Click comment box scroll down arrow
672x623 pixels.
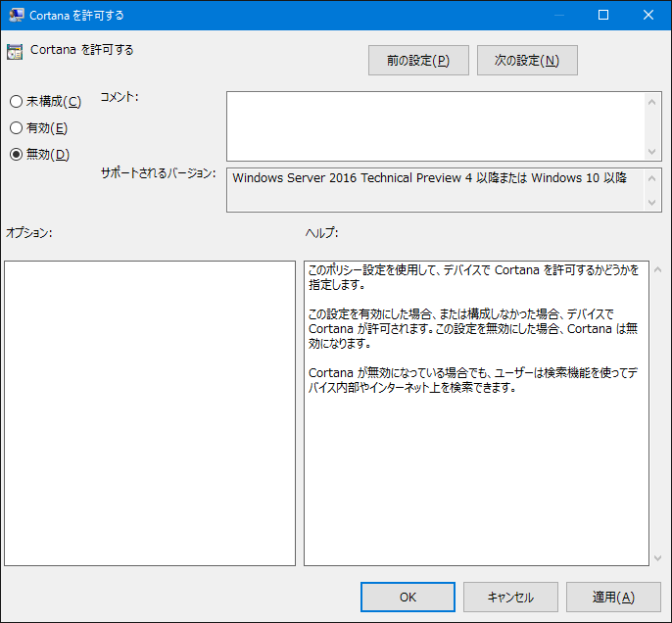651,152
